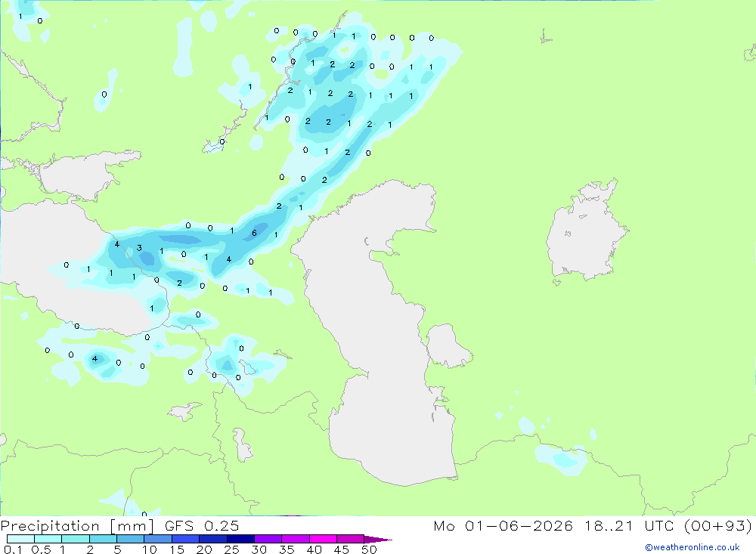Click the 'Mo 01-06-2026' date label

[503, 526]
